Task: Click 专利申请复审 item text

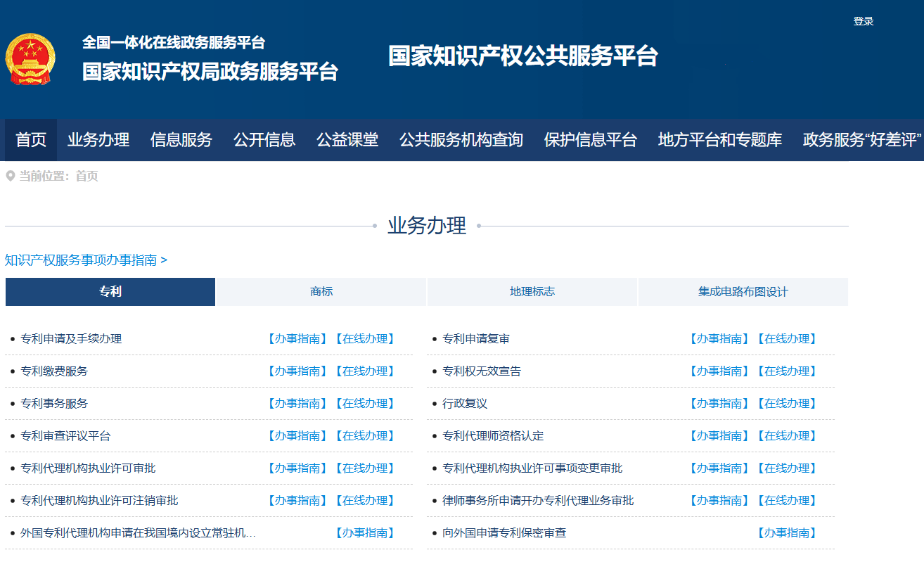Action: pos(476,339)
